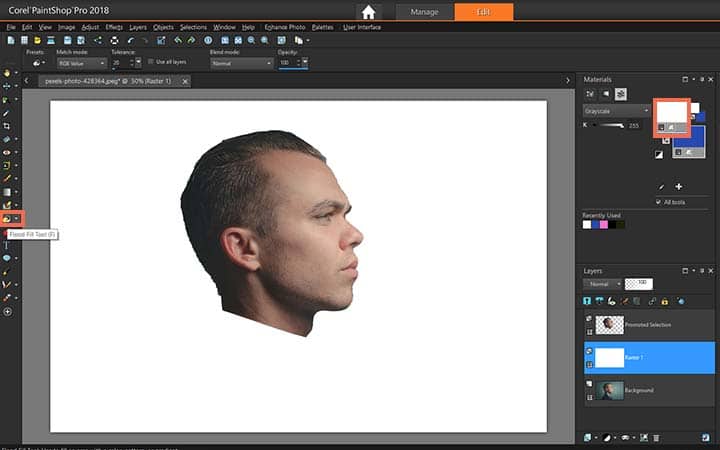
Task: Click the Enhance Photo button
Action: [x=285, y=28]
